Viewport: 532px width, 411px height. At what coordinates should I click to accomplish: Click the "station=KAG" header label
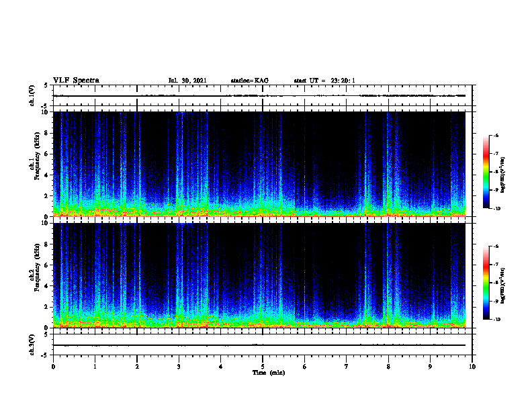point(249,81)
